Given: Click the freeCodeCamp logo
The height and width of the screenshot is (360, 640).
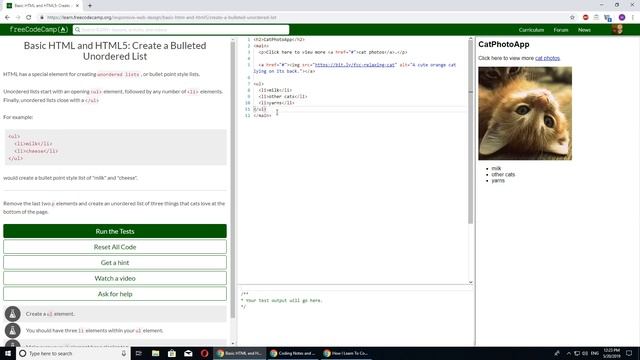Looking at the screenshot, I should pyautogui.click(x=38, y=29).
